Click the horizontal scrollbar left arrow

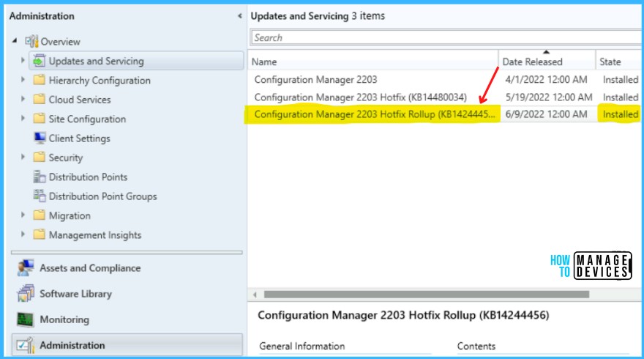click(x=255, y=295)
